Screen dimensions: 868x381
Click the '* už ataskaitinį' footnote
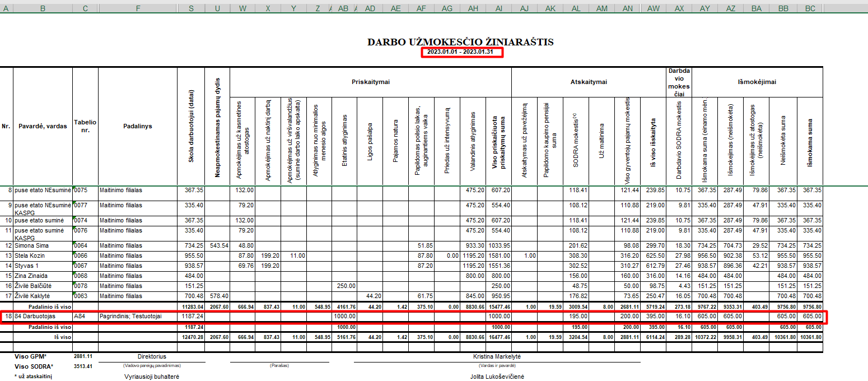pos(33,377)
